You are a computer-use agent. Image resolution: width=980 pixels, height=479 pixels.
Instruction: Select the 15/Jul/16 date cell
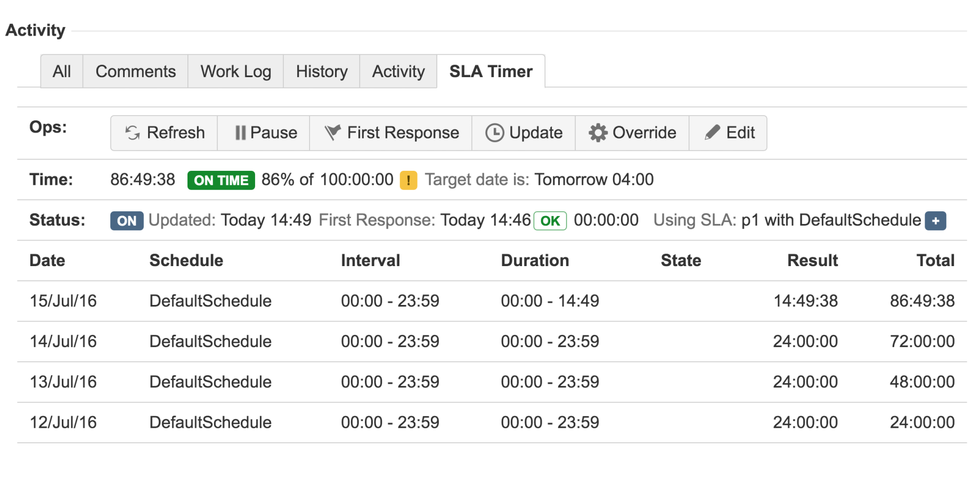[63, 301]
